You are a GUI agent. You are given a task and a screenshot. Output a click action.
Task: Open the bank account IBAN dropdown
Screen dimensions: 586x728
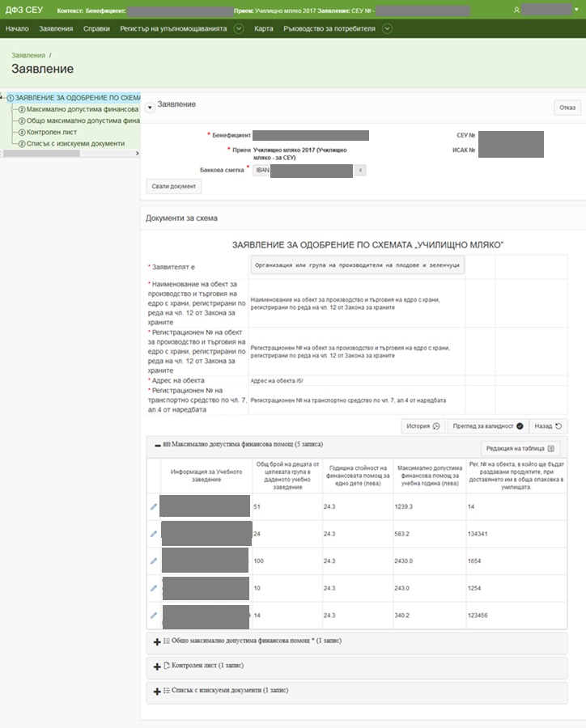[361, 171]
